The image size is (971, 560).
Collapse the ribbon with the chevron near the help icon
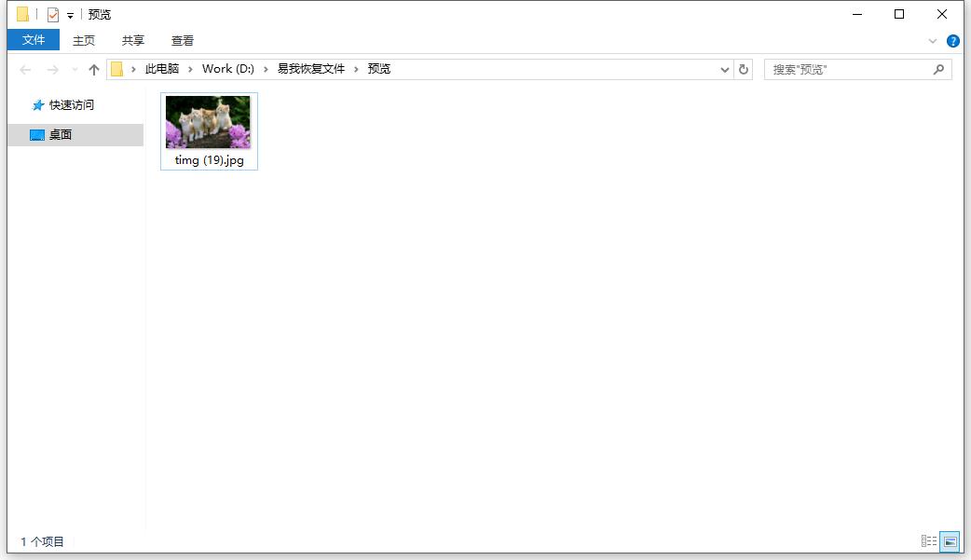(933, 40)
